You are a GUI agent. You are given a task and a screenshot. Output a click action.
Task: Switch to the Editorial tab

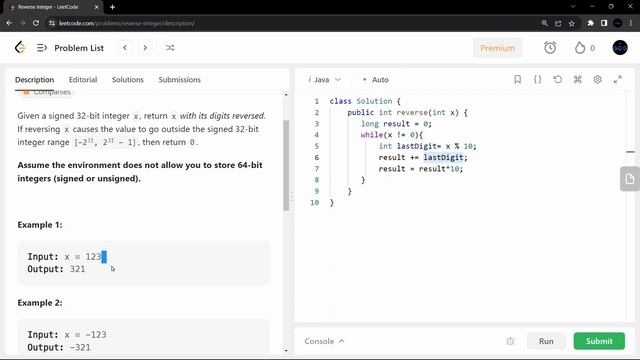point(83,80)
